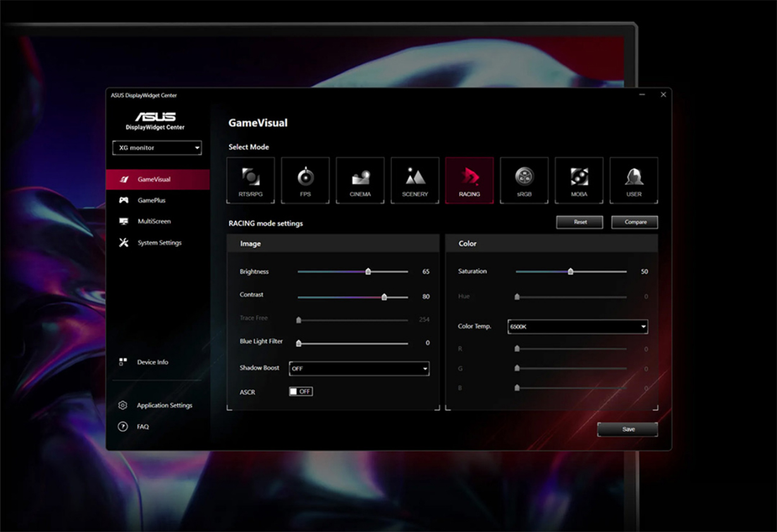The height and width of the screenshot is (532, 777).
Task: Select the RTS/RPG mode icon
Action: (x=250, y=179)
